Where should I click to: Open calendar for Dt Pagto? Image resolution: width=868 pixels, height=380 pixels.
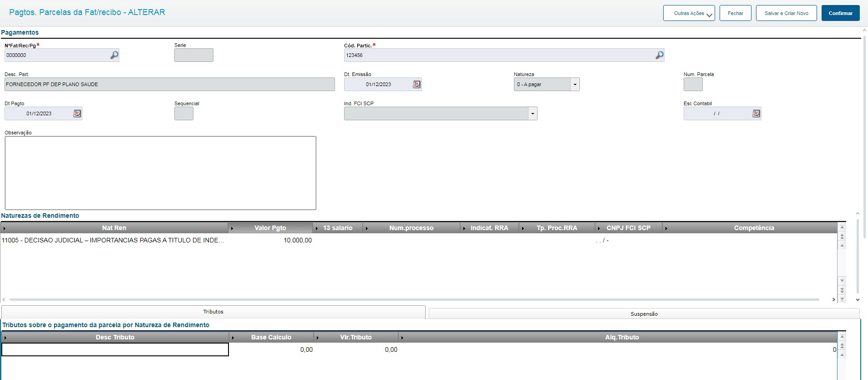(77, 113)
